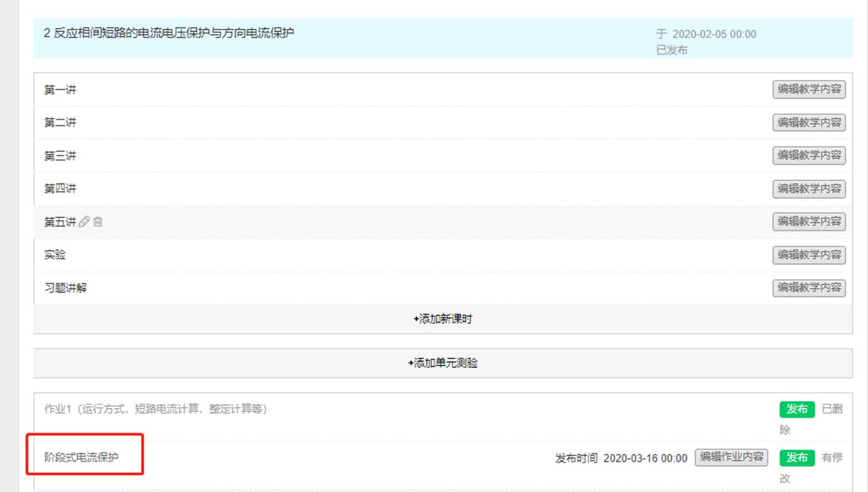The height and width of the screenshot is (492, 868).
Task: Edit teaching content for 第二讲
Action: click(809, 123)
